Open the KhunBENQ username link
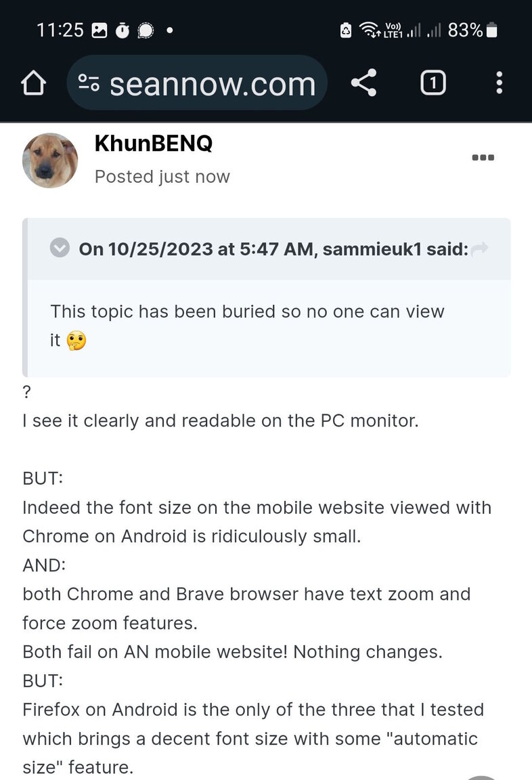The image size is (532, 780). [154, 144]
